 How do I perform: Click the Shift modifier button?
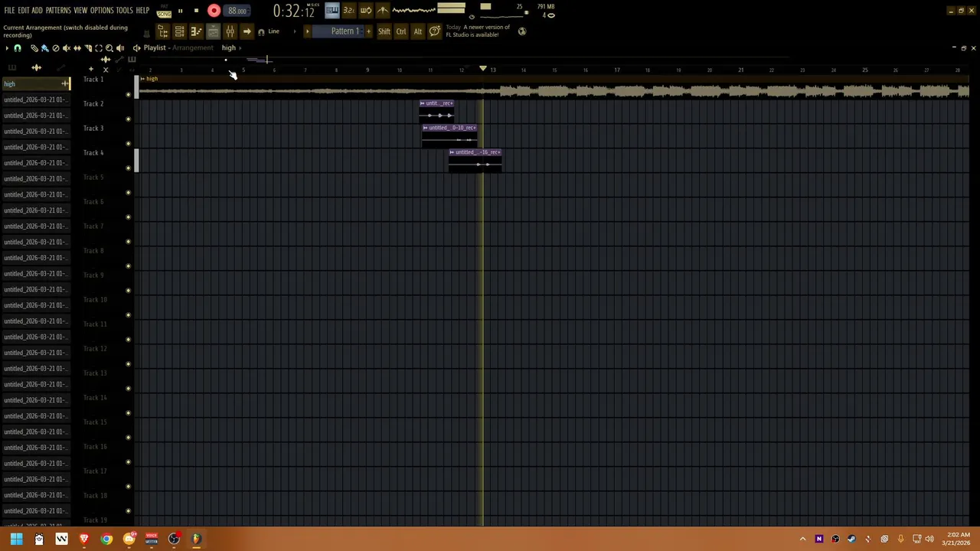point(384,31)
